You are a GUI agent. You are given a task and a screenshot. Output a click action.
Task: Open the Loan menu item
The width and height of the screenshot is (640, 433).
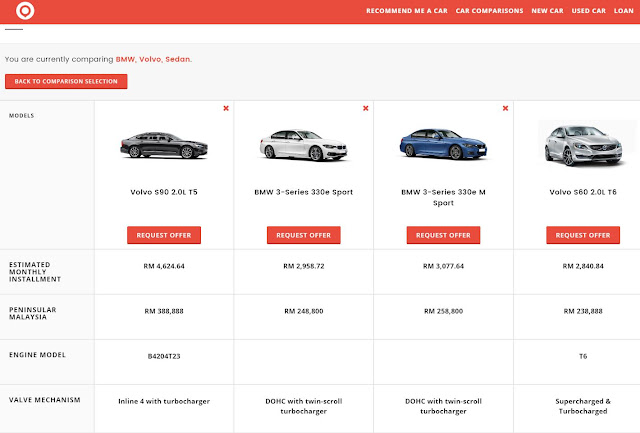pos(624,11)
